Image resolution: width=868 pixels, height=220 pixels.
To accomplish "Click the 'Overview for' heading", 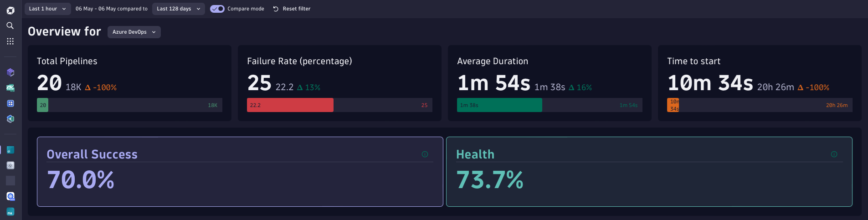I will coord(64,31).
